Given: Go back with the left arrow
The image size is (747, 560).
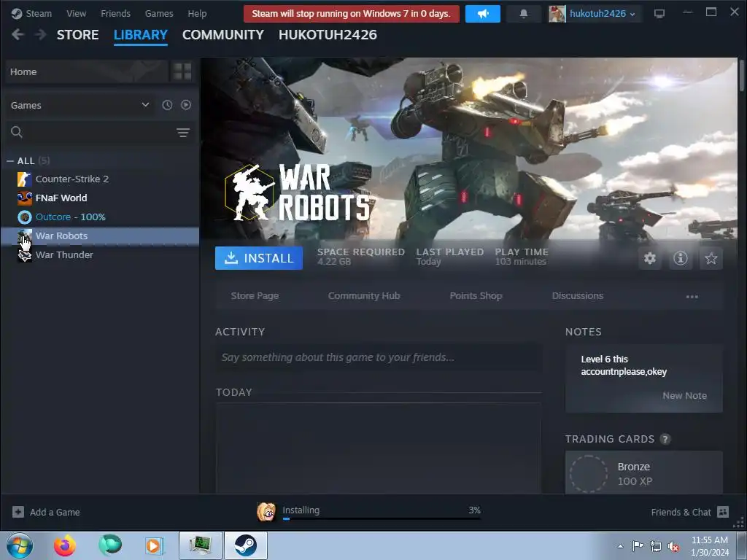Looking at the screenshot, I should 18,34.
